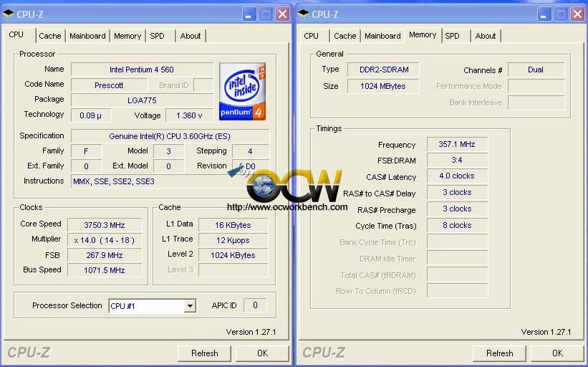This screenshot has height=367, width=588.
Task: Click Refresh button in left window
Action: click(204, 353)
